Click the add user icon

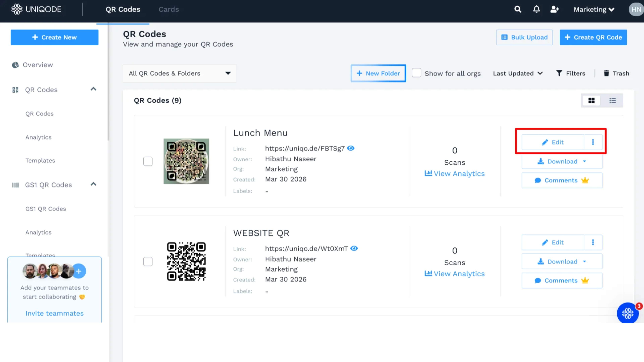pos(554,10)
